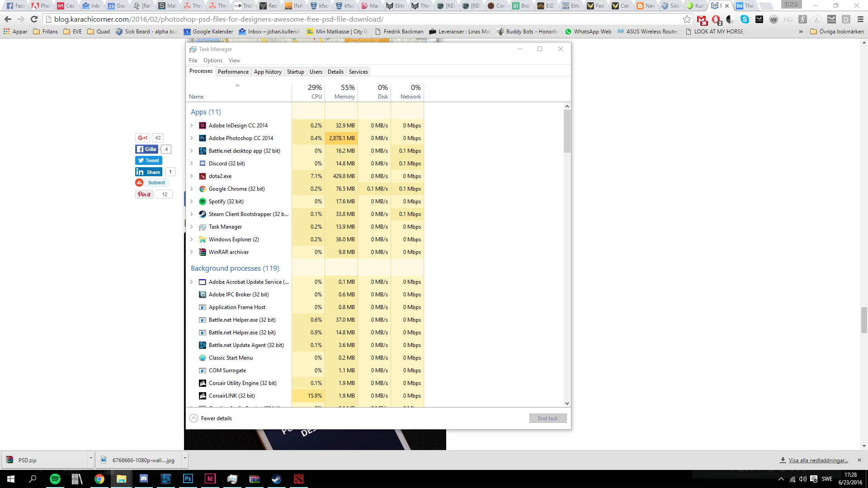868x488 pixels.
Task: Click the Battle.net desktop app process icon
Action: click(203, 151)
